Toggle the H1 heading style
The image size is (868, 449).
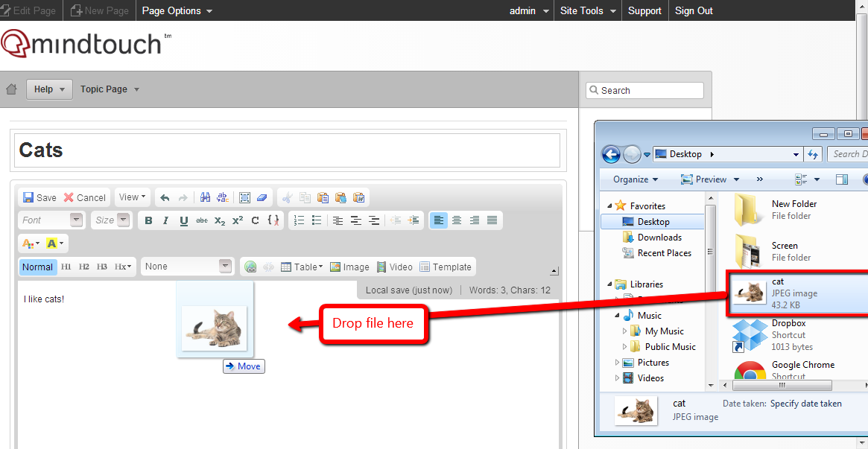pos(66,267)
